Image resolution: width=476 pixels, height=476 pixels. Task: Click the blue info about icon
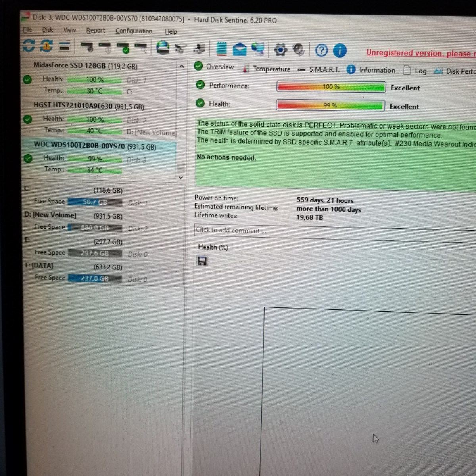pyautogui.click(x=340, y=51)
